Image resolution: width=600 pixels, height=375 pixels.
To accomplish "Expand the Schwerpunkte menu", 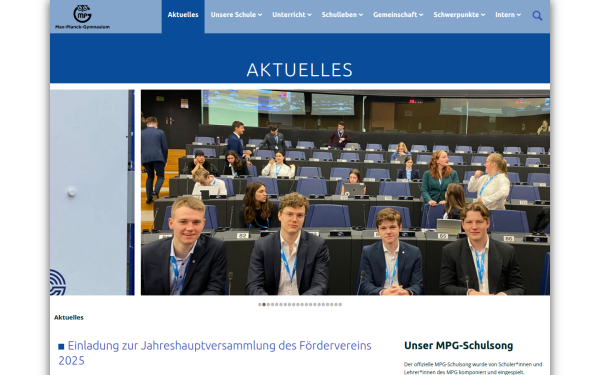I will point(459,15).
